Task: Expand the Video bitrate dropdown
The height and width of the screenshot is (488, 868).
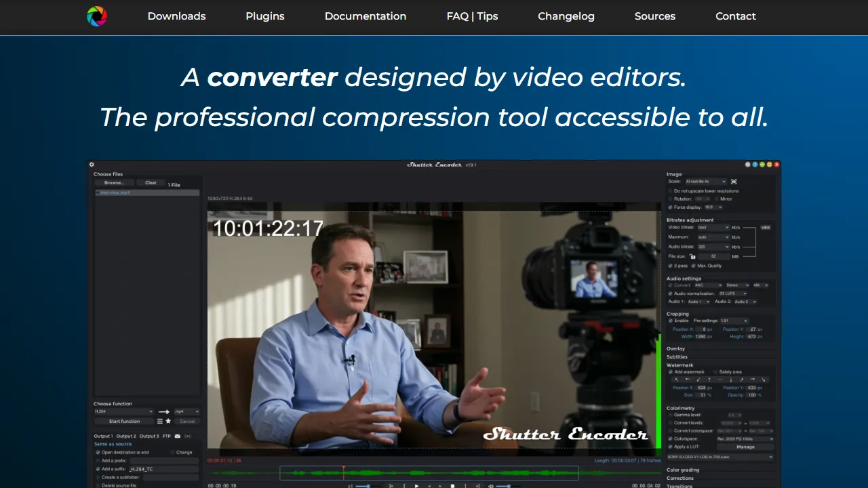Action: (713, 228)
